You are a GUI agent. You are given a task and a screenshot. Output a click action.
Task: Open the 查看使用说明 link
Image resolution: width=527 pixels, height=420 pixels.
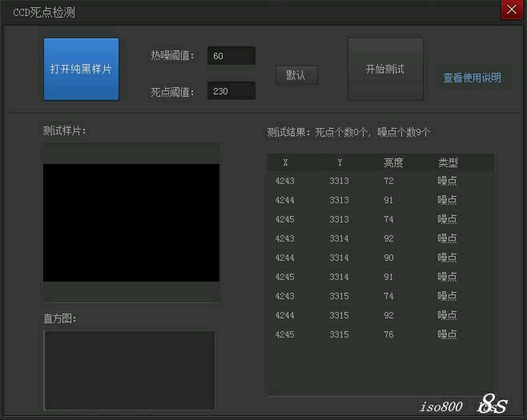point(472,78)
